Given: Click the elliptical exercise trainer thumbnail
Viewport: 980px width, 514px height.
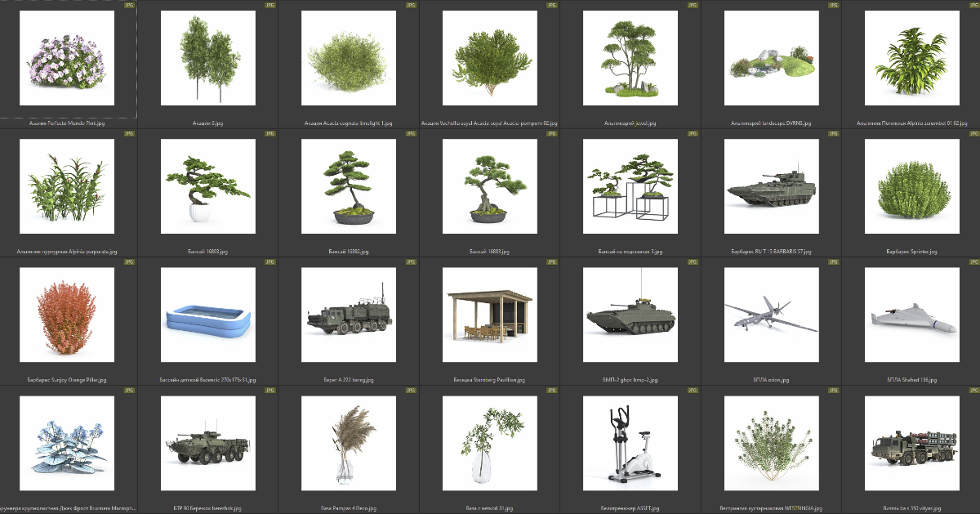Looking at the screenshot, I should pyautogui.click(x=630, y=444).
